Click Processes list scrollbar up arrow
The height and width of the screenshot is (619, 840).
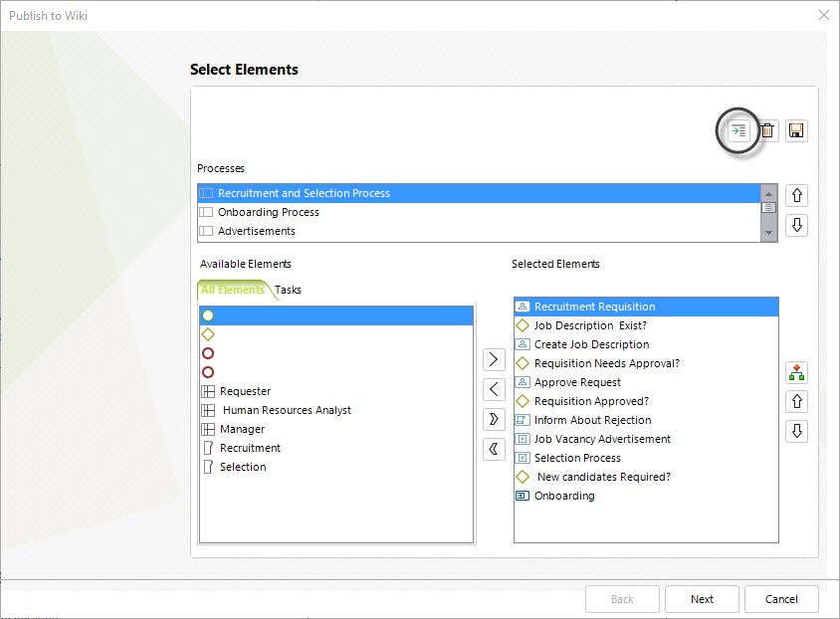tap(768, 193)
